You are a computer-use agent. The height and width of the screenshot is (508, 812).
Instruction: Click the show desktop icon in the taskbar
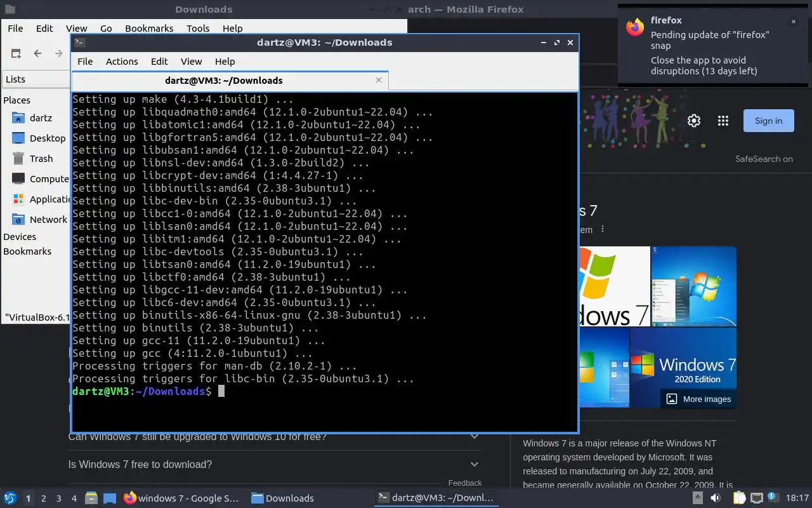[x=110, y=498]
